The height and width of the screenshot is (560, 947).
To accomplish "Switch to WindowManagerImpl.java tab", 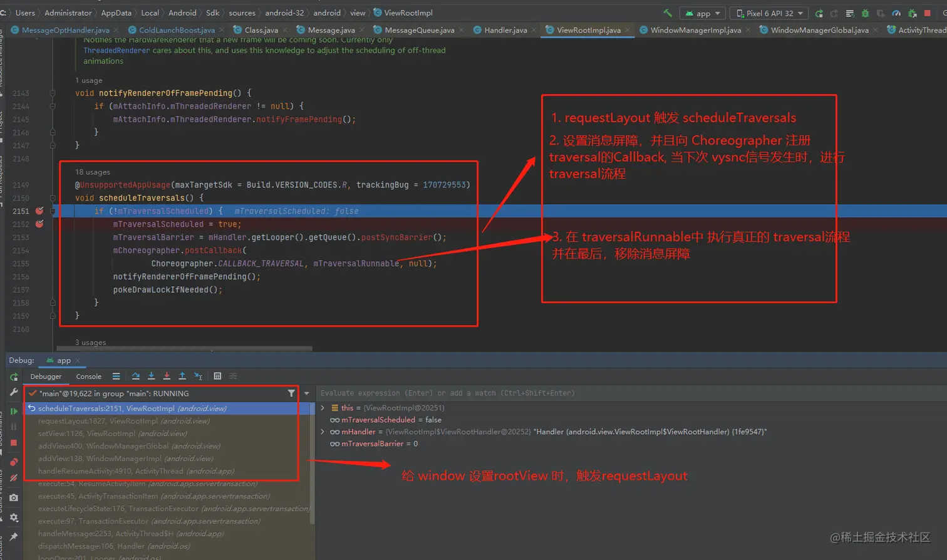I will pos(695,30).
